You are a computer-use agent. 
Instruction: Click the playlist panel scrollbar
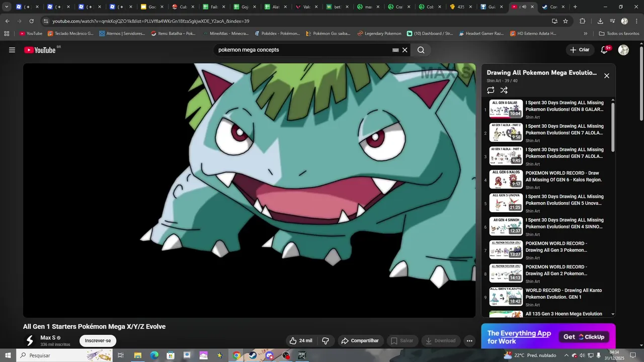(x=613, y=127)
